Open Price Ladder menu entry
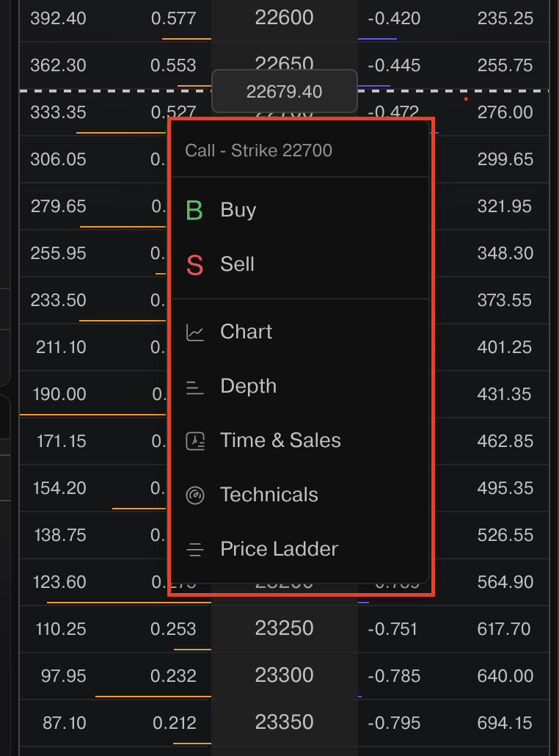Viewport: 559px width, 756px height. pos(279,550)
